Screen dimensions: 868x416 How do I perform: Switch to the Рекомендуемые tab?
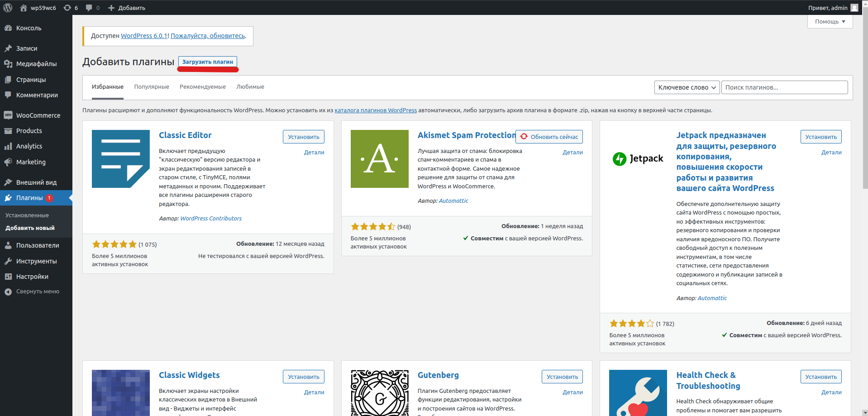pyautogui.click(x=202, y=87)
